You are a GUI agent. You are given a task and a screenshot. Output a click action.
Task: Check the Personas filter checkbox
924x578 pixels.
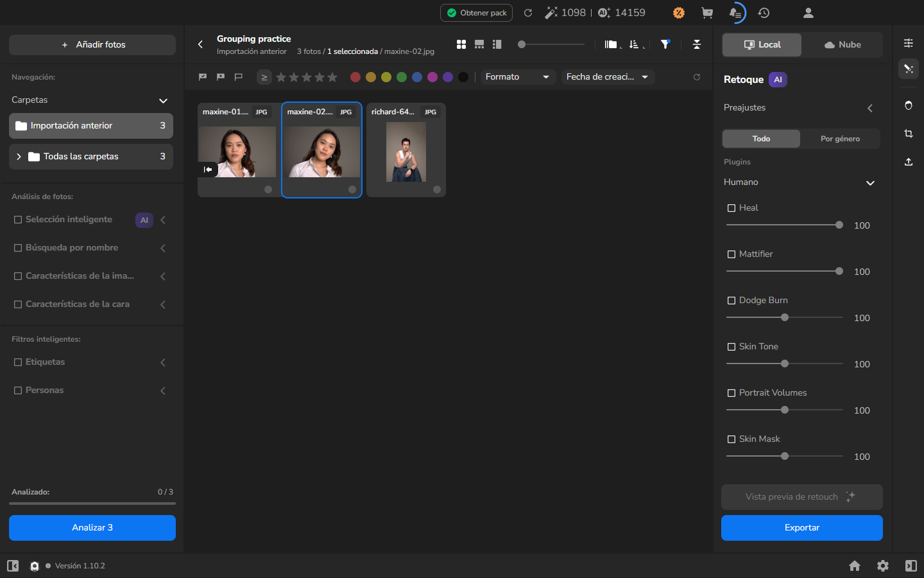[18, 390]
